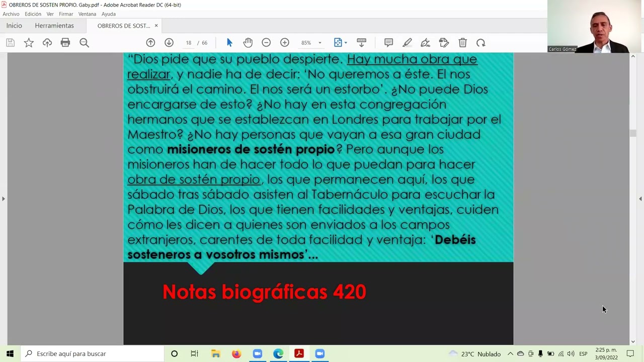Print the document
Image resolution: width=644 pixels, height=362 pixels.
click(65, 43)
